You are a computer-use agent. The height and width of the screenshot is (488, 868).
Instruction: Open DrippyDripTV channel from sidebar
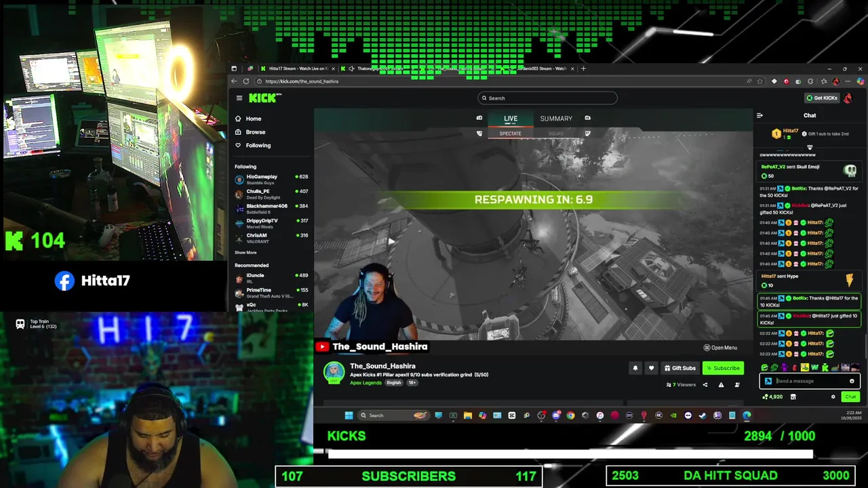tap(271, 223)
